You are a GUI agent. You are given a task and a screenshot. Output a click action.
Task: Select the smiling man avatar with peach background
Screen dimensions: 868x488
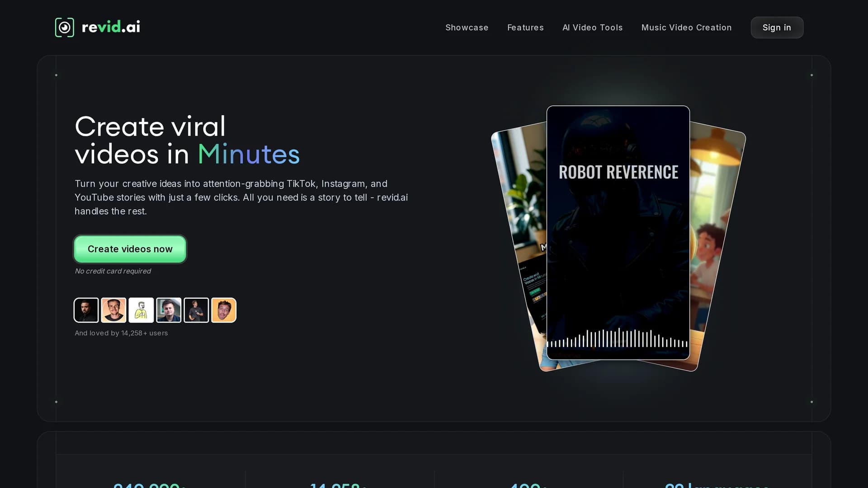tap(113, 310)
